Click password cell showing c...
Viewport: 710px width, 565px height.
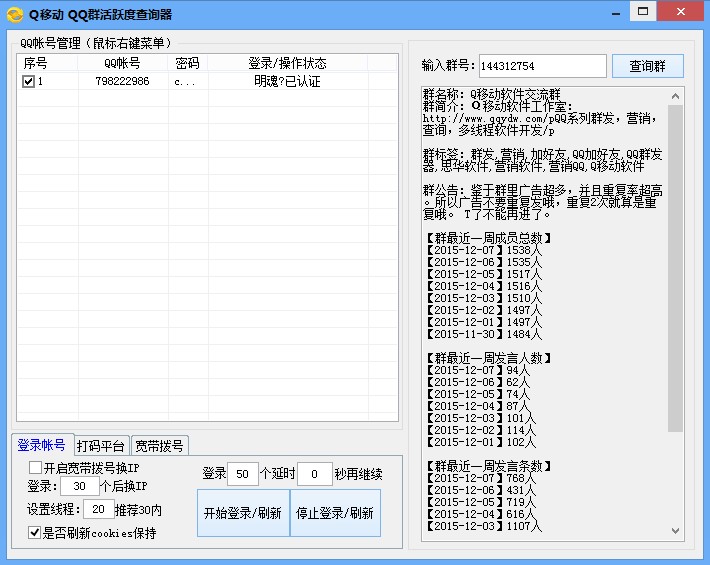[x=188, y=81]
